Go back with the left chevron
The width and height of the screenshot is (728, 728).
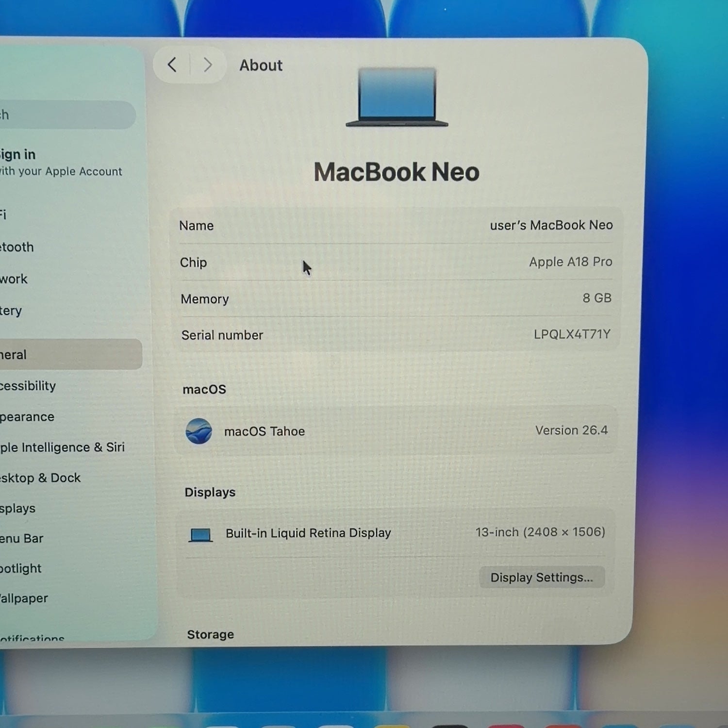(x=172, y=65)
